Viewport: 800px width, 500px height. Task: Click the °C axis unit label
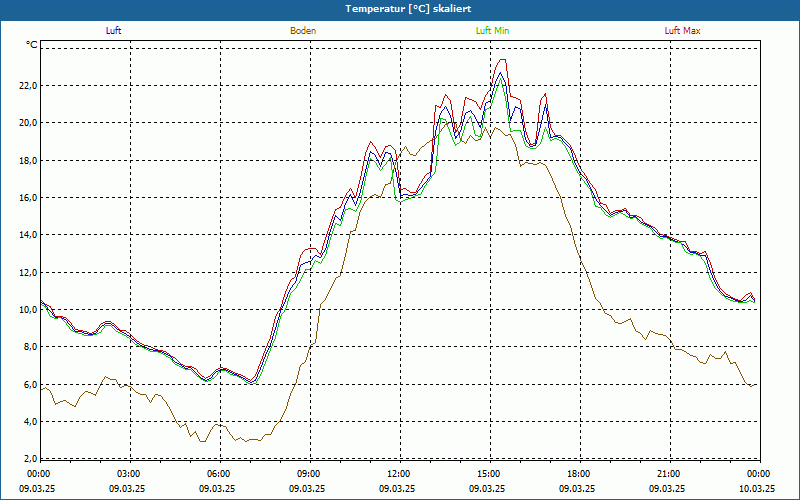pyautogui.click(x=32, y=45)
